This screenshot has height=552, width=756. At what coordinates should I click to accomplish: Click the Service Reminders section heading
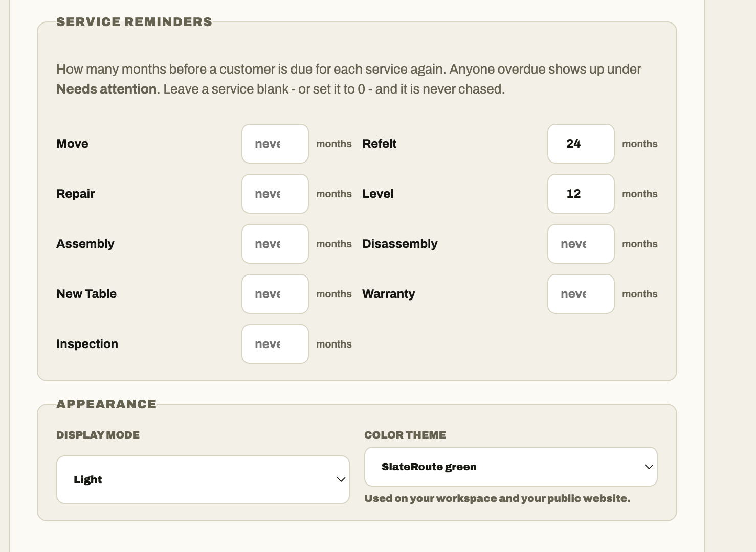click(134, 22)
